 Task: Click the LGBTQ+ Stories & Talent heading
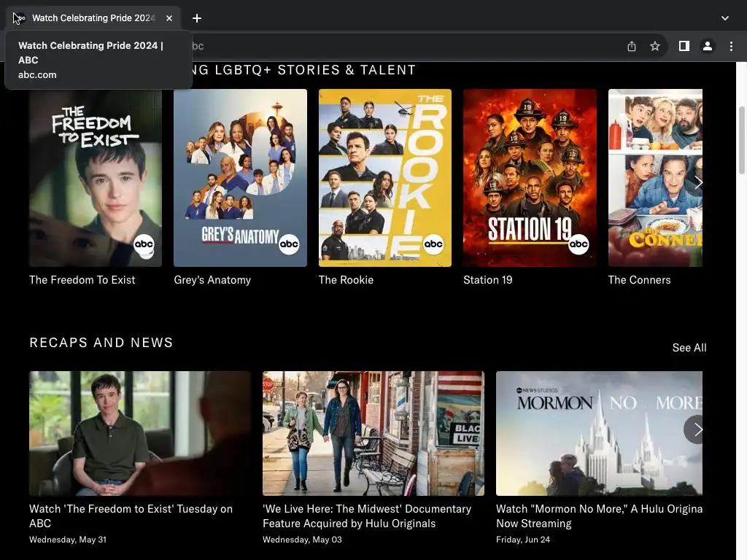304,70
